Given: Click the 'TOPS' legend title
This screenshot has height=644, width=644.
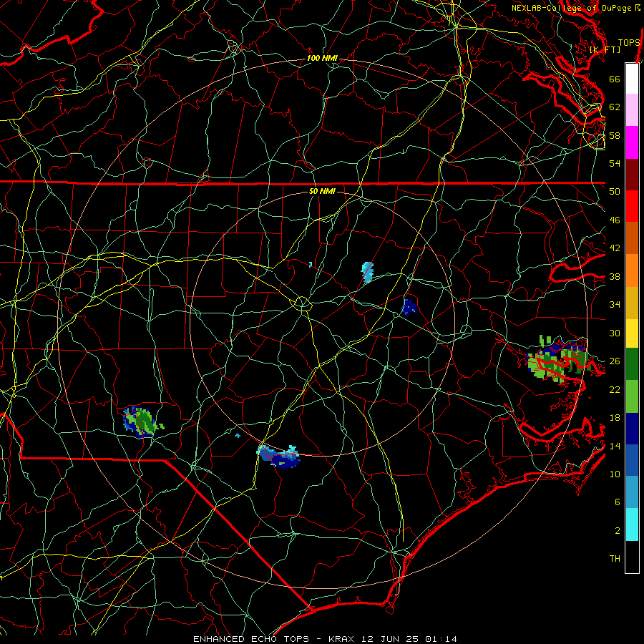Looking at the screenshot, I should click(629, 42).
